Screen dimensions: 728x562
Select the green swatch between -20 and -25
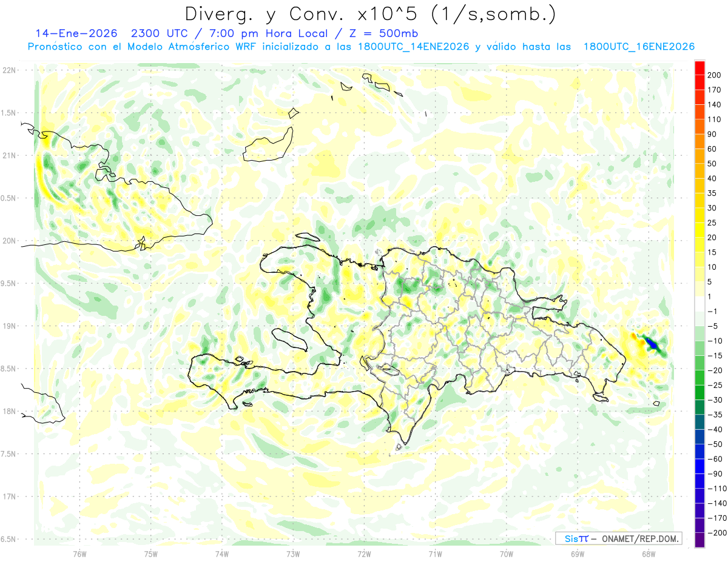coord(699,378)
